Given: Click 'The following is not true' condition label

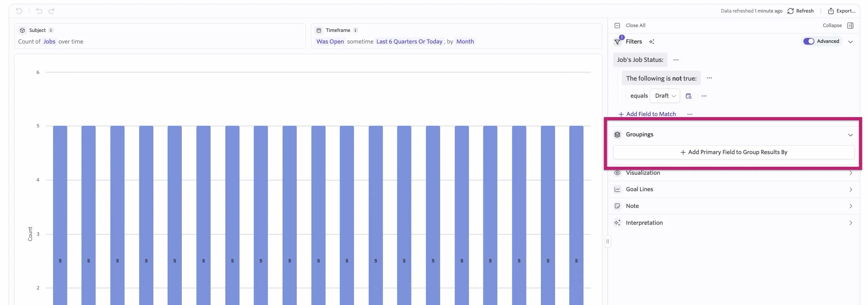Looking at the screenshot, I should (x=661, y=78).
